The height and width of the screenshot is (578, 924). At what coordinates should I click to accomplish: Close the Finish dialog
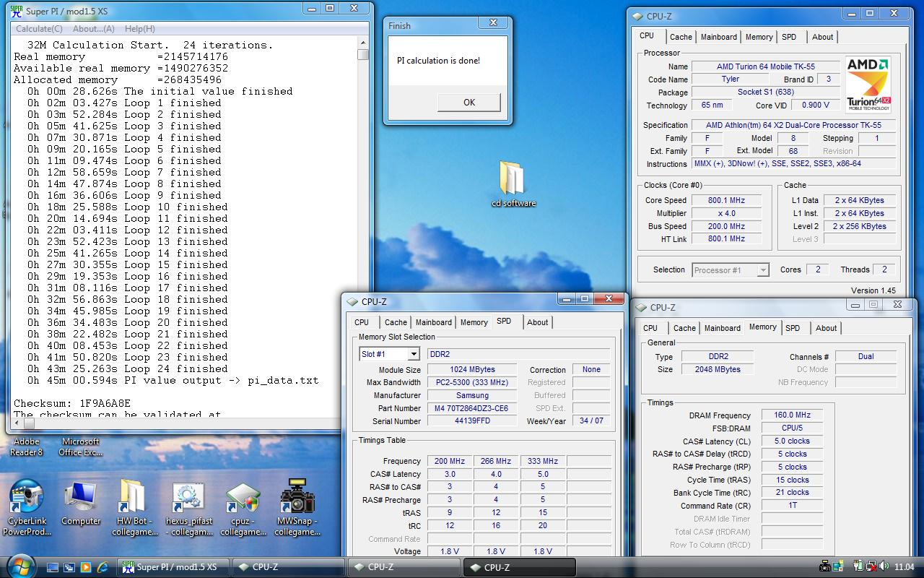tap(494, 23)
